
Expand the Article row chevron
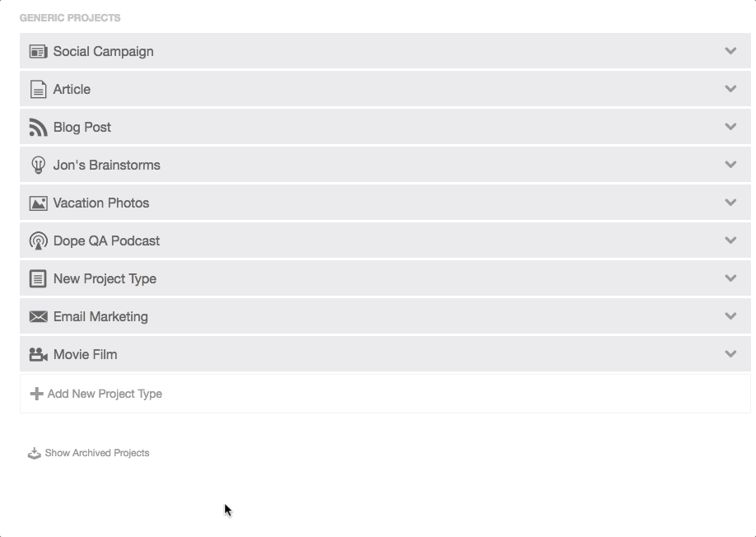pyautogui.click(x=730, y=89)
